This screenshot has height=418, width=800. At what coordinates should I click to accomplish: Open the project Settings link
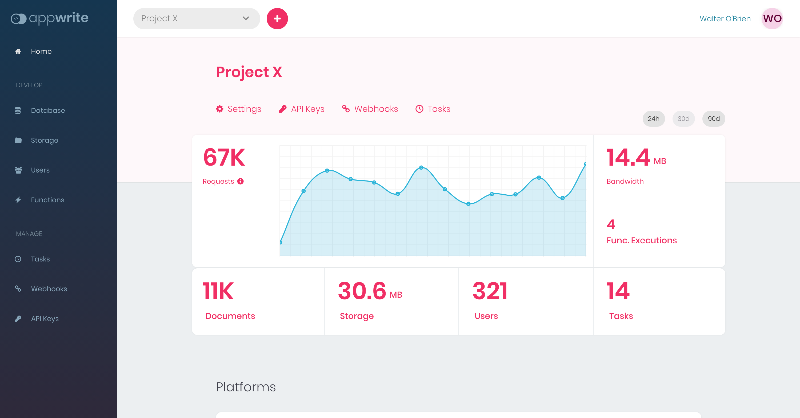(239, 109)
